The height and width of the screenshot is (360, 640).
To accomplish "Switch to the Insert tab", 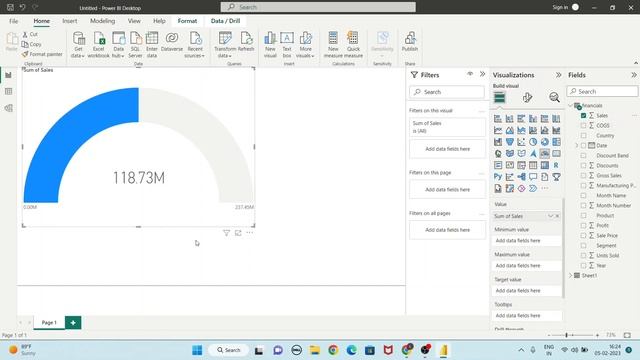I will (70, 21).
